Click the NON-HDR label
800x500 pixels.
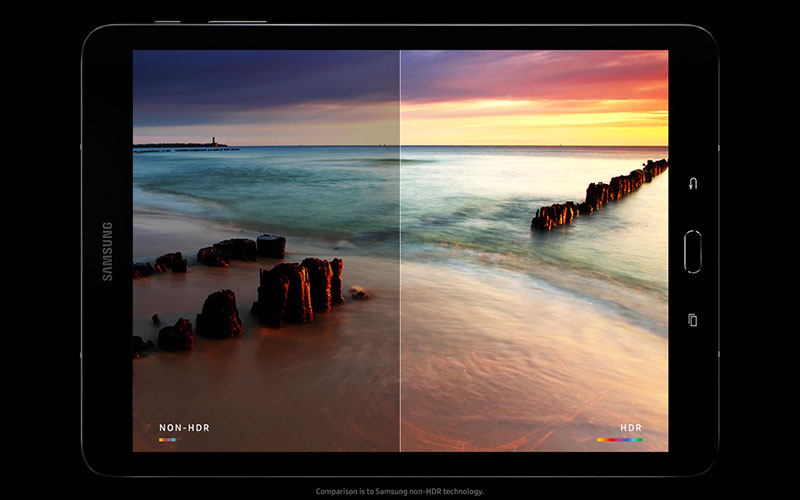click(x=184, y=428)
